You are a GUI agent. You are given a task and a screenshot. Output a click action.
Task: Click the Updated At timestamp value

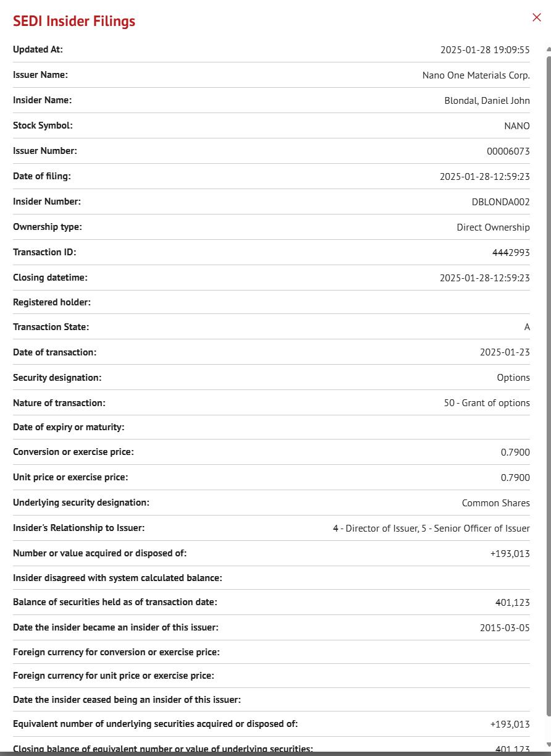[x=485, y=50]
